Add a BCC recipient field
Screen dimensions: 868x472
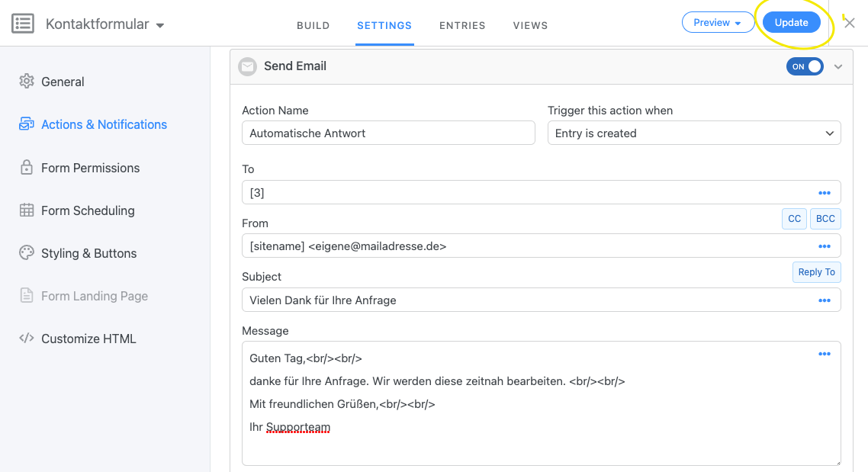[825, 219]
